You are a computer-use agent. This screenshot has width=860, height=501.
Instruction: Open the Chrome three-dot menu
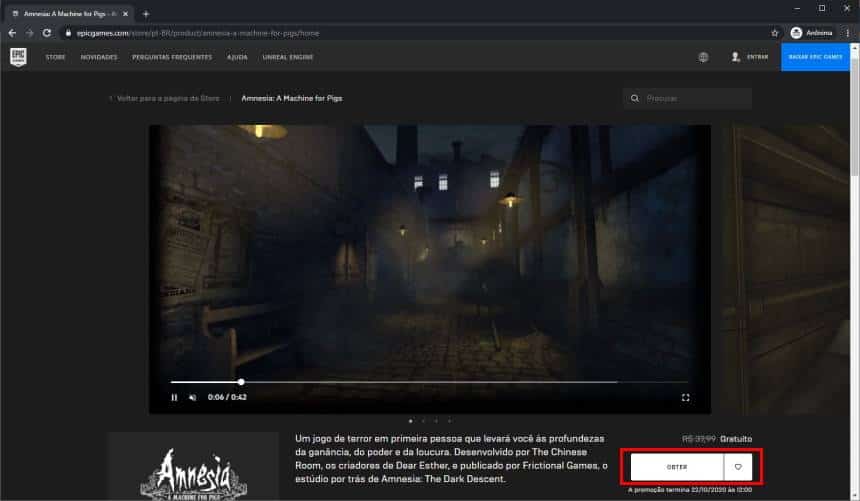coord(847,33)
